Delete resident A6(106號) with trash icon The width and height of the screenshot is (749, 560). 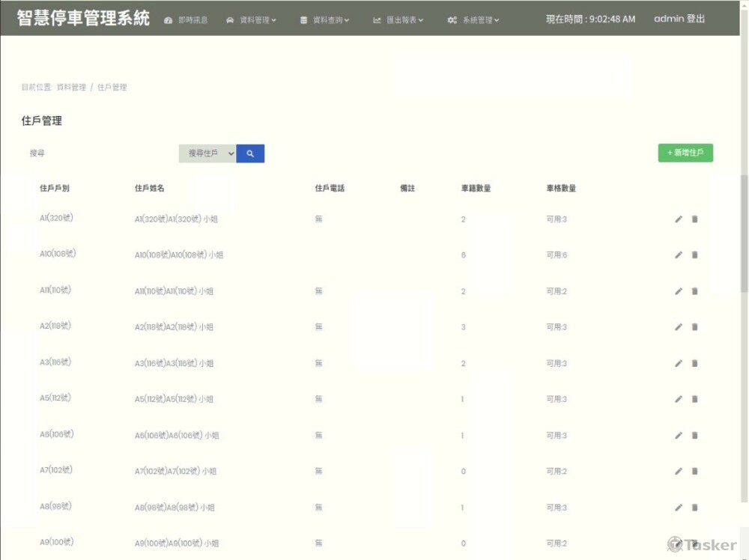[694, 436]
